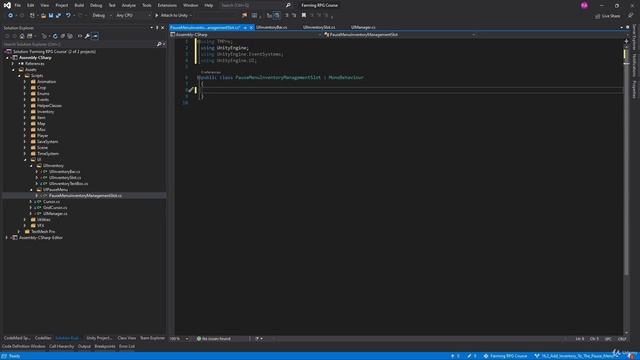Click the Undo arrow icon
Viewport: 640px width, 360px height.
coord(68,16)
